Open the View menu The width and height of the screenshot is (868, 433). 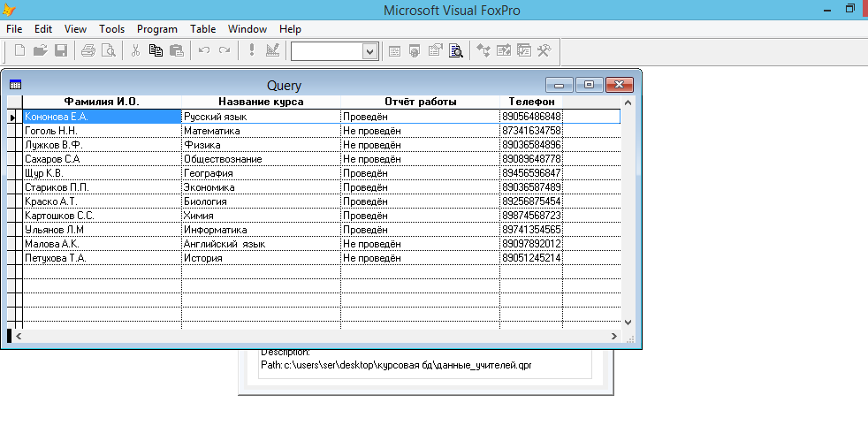click(x=75, y=29)
